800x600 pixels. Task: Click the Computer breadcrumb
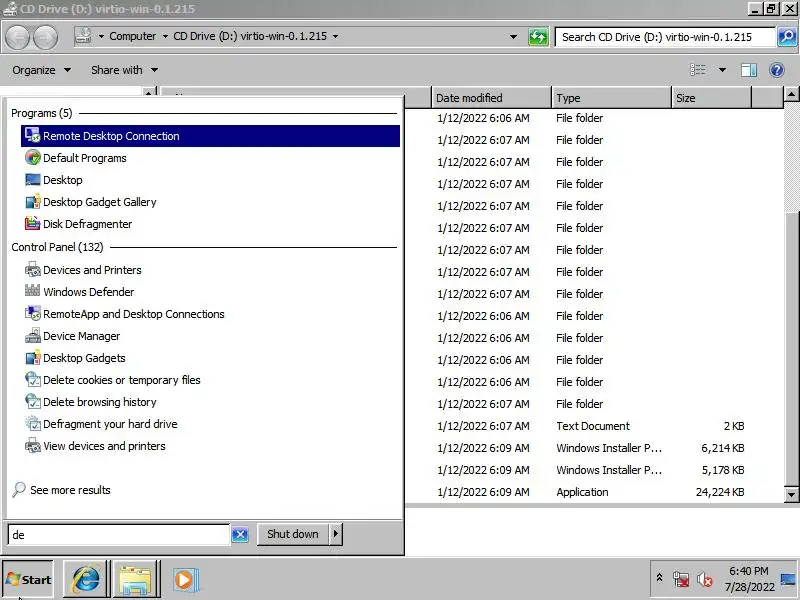click(133, 36)
